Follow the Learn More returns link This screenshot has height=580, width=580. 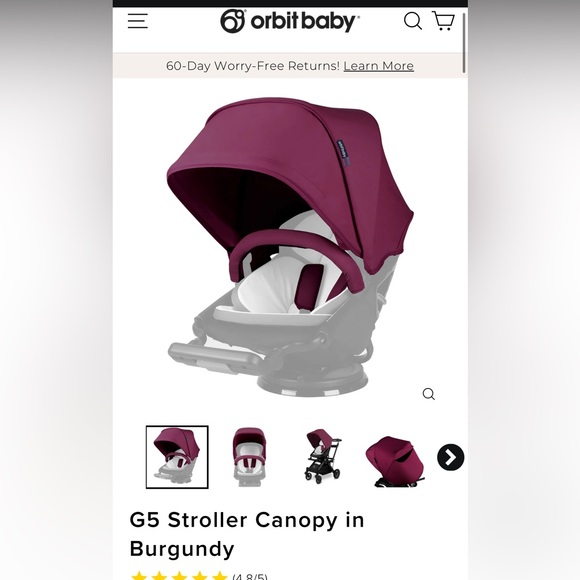[x=378, y=66]
